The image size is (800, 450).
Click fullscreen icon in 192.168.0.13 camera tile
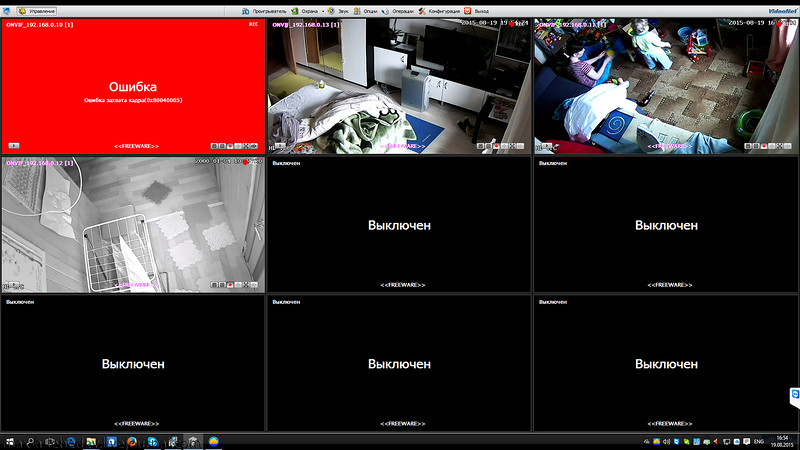[x=512, y=146]
